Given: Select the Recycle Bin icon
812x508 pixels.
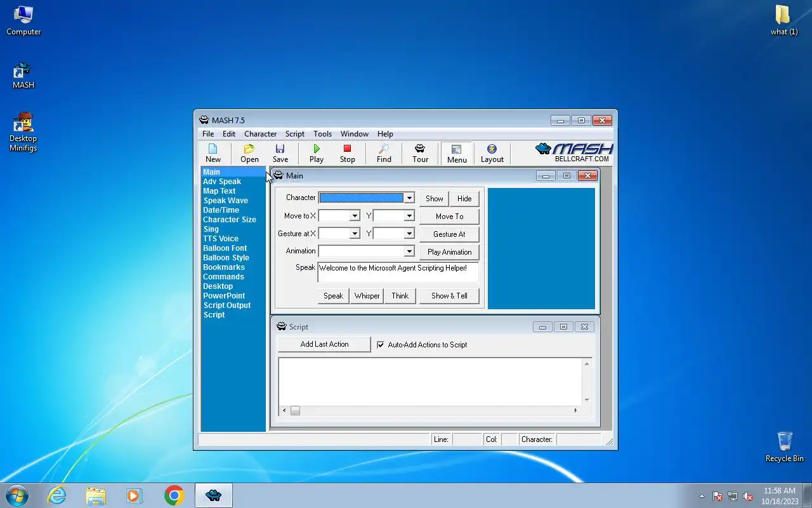Looking at the screenshot, I should click(x=785, y=446).
